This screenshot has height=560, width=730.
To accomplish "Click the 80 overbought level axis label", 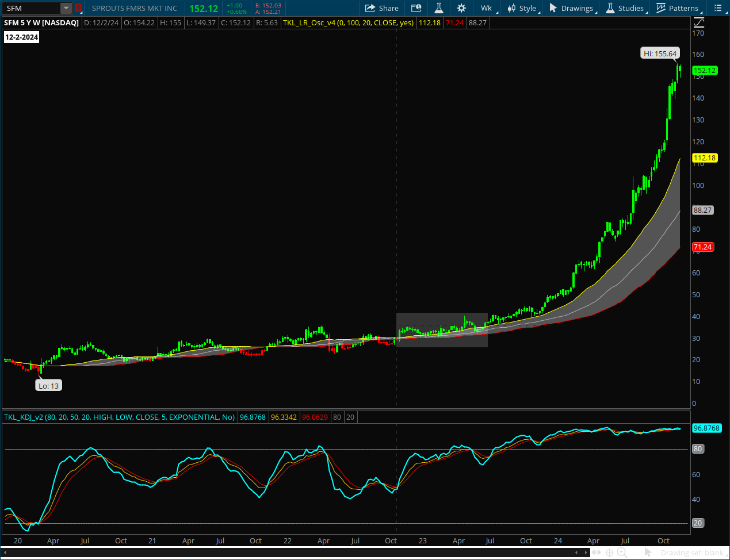I will (698, 449).
